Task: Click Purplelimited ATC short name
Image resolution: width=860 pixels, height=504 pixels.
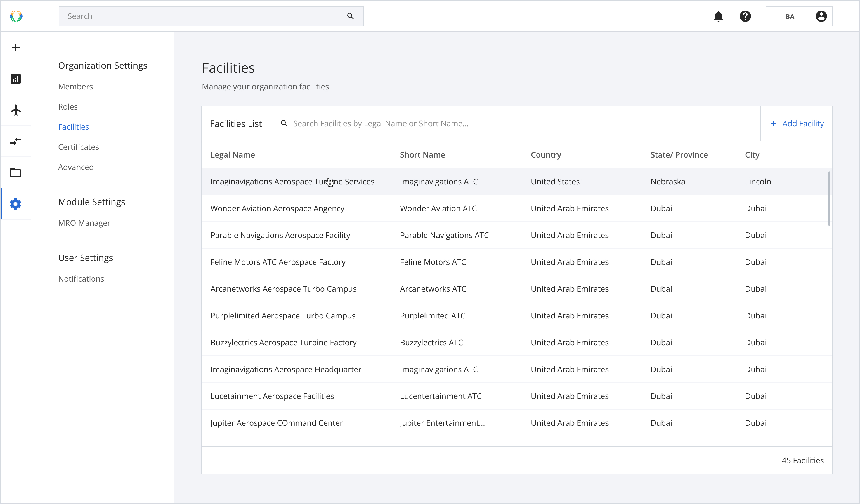Action: (x=433, y=316)
